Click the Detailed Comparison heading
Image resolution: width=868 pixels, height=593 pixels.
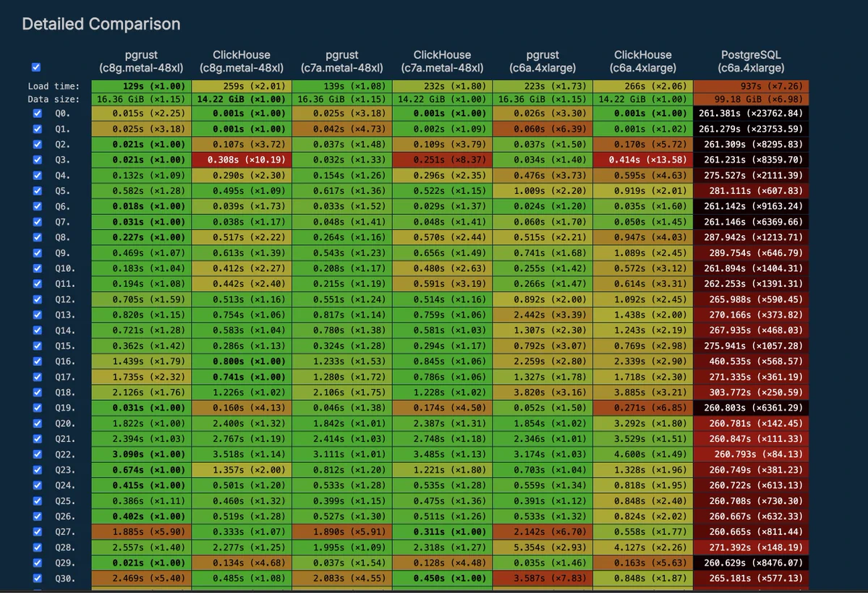tap(101, 24)
